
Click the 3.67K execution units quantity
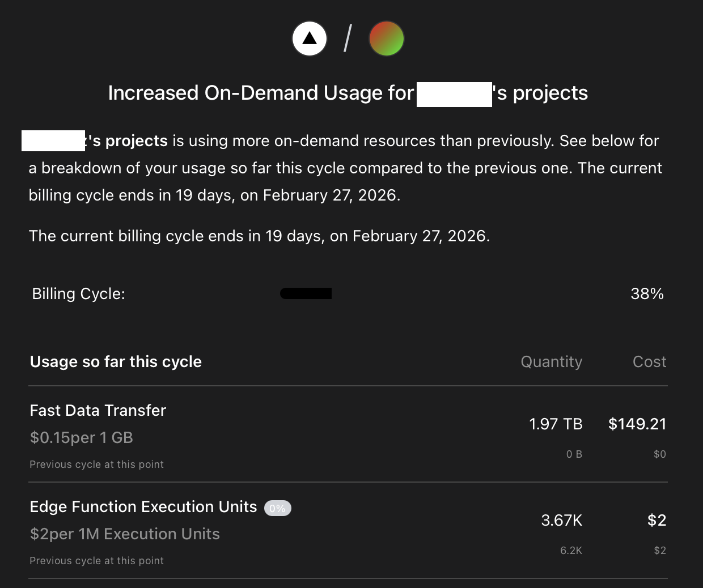[x=561, y=520]
